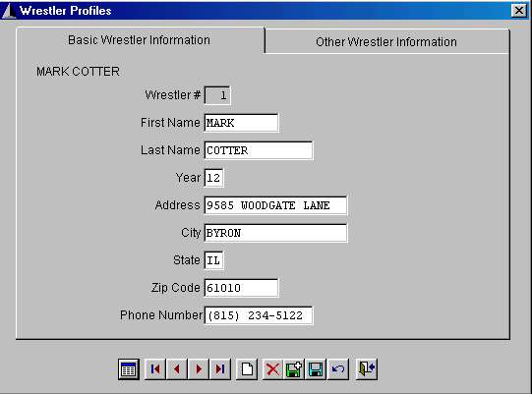This screenshot has width=532, height=394.
Task: Click the Phone Number label
Action: pyautogui.click(x=161, y=315)
